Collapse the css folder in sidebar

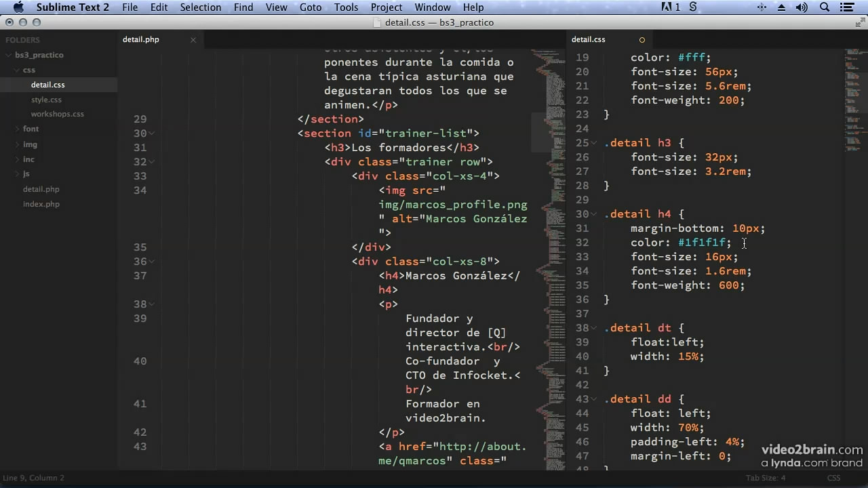pyautogui.click(x=17, y=70)
